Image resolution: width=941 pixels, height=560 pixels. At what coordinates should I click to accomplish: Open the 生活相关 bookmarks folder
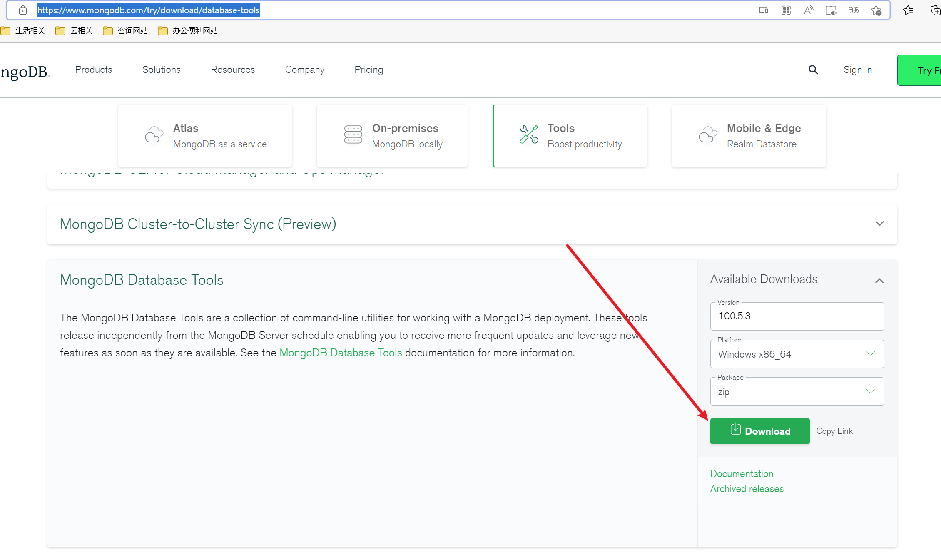23,31
